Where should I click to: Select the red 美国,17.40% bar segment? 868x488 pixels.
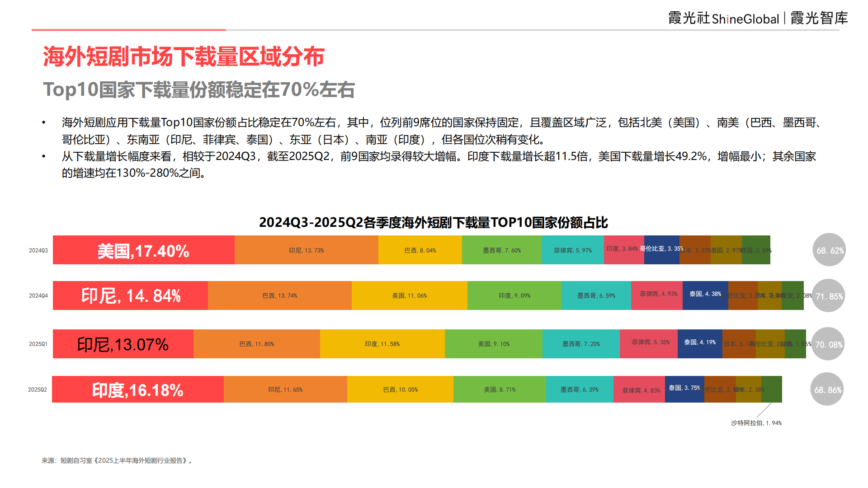click(x=143, y=250)
